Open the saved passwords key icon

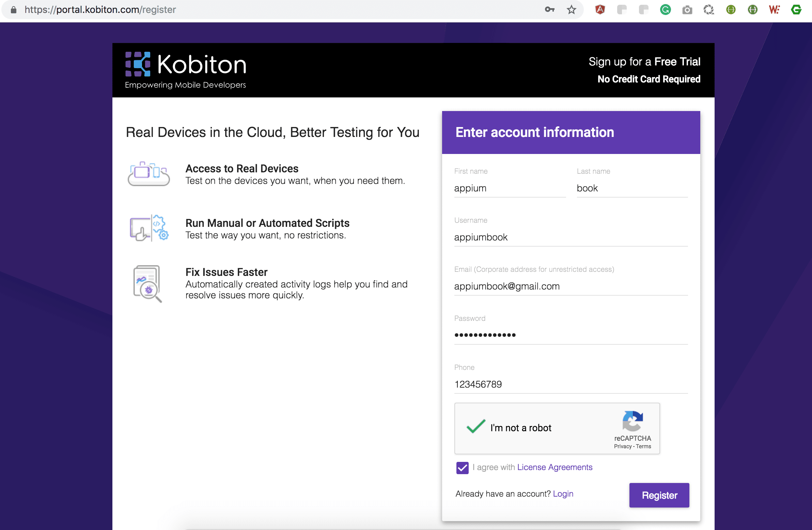tap(549, 10)
